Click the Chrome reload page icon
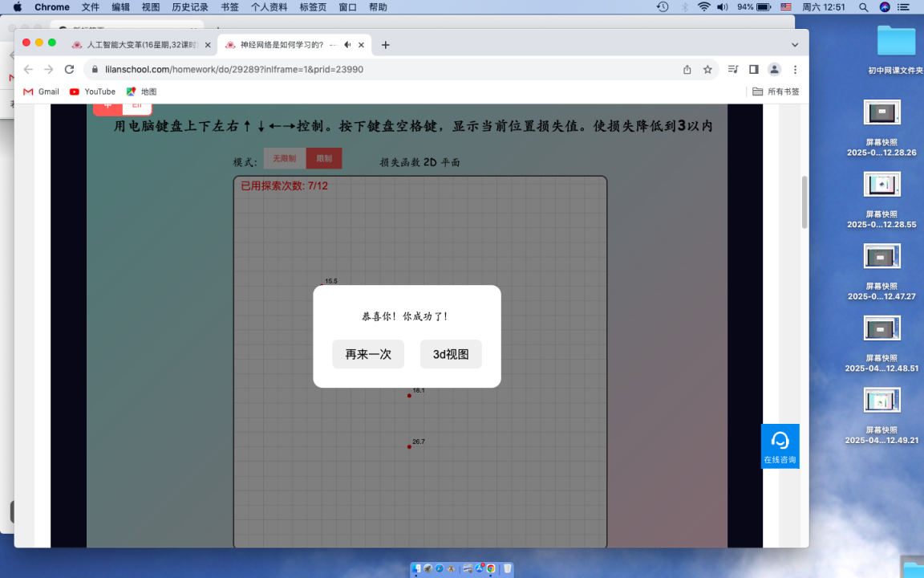This screenshot has height=578, width=924. (70, 70)
